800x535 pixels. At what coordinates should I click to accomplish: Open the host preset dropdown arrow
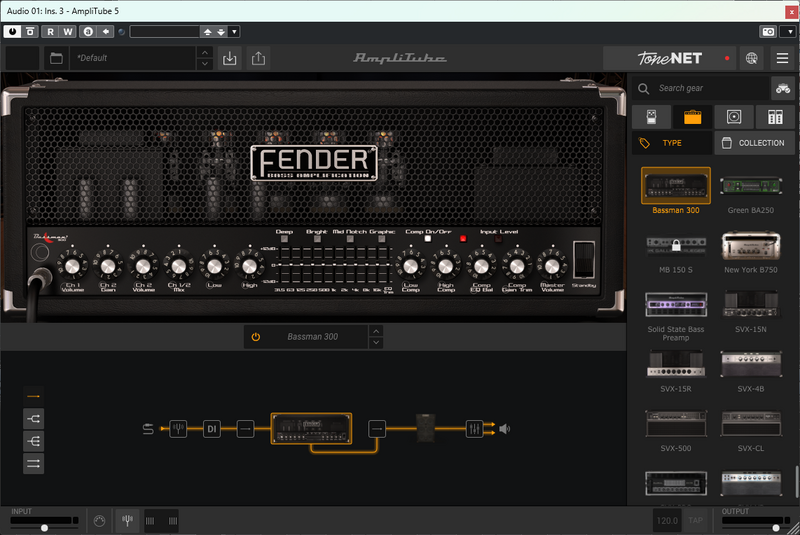coord(234,32)
